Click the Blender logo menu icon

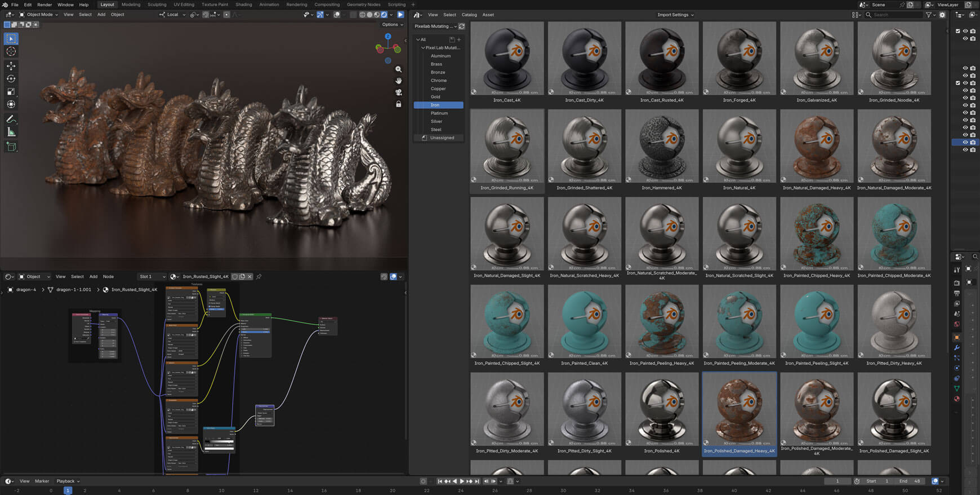(5, 5)
